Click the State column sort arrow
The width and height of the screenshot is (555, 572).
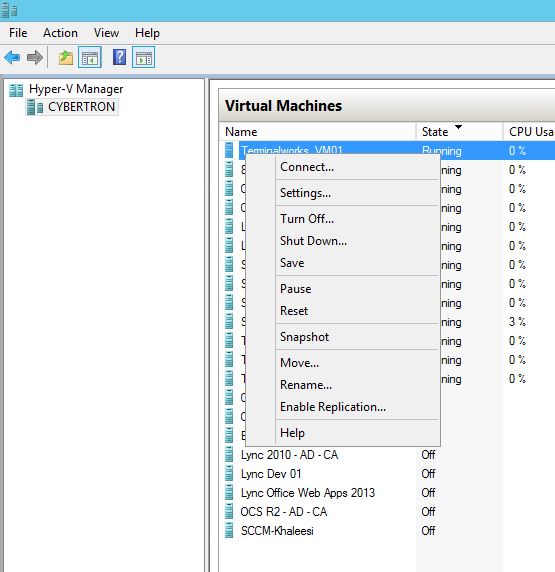tap(458, 127)
